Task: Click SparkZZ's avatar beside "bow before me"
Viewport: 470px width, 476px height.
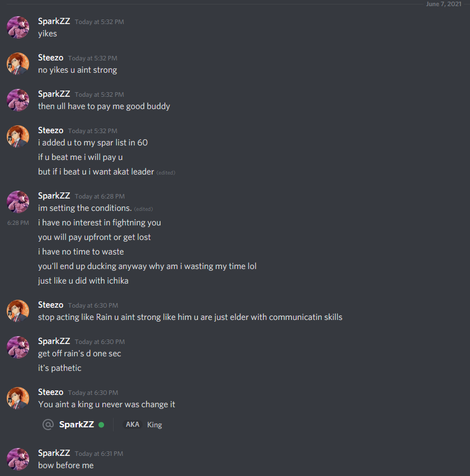Action: tap(18, 459)
